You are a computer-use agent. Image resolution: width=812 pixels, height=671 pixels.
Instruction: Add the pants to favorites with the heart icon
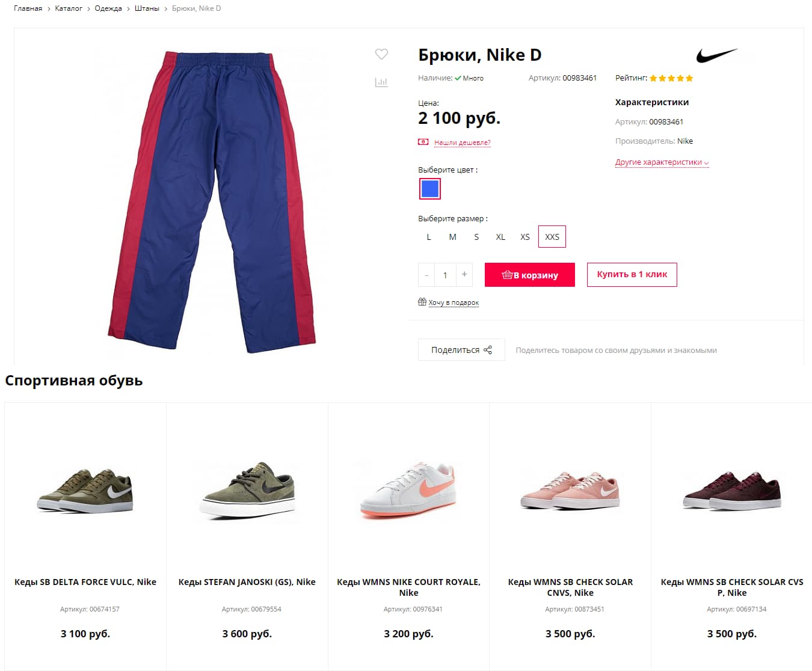381,54
